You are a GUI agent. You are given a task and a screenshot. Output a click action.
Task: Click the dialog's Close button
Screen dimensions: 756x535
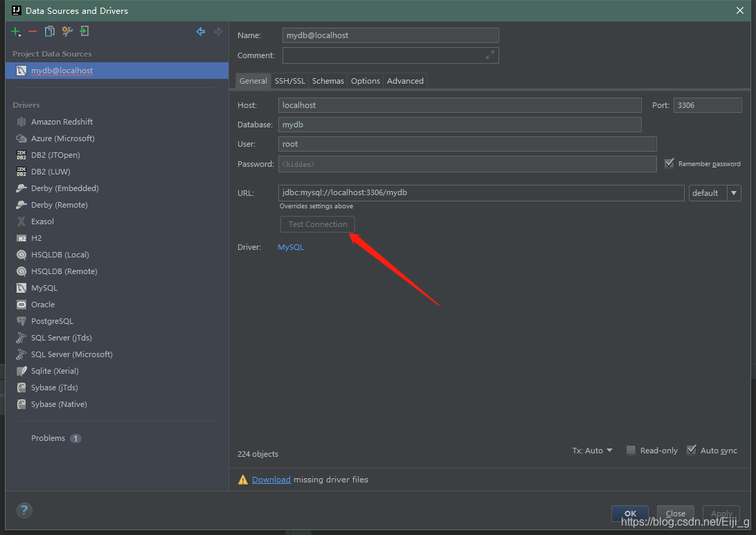click(x=675, y=514)
